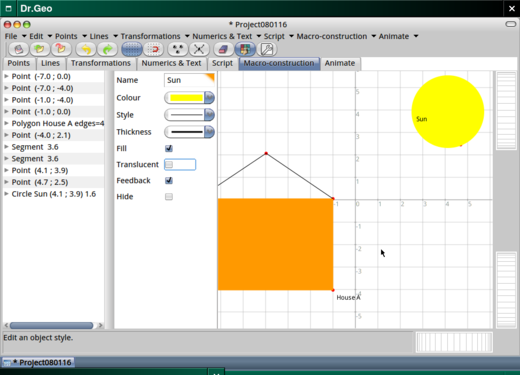The height and width of the screenshot is (375, 520).
Task: Expand Circle Sun tree item
Action: (6, 194)
